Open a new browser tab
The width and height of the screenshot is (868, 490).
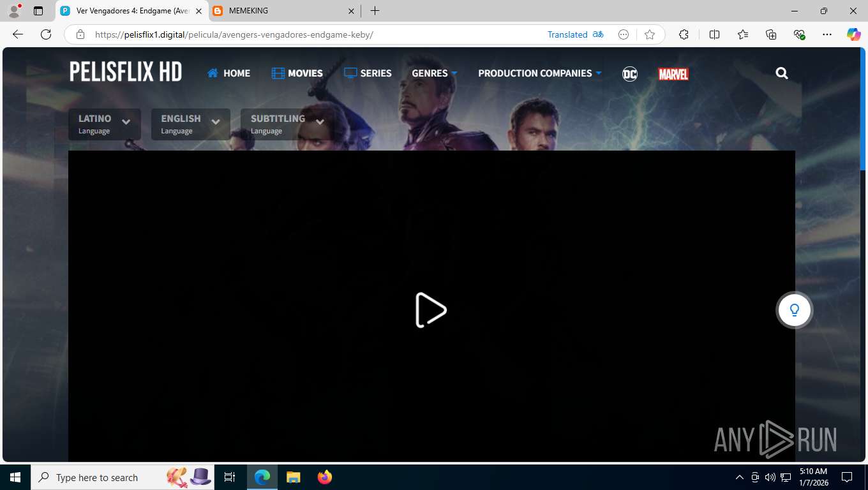point(375,11)
